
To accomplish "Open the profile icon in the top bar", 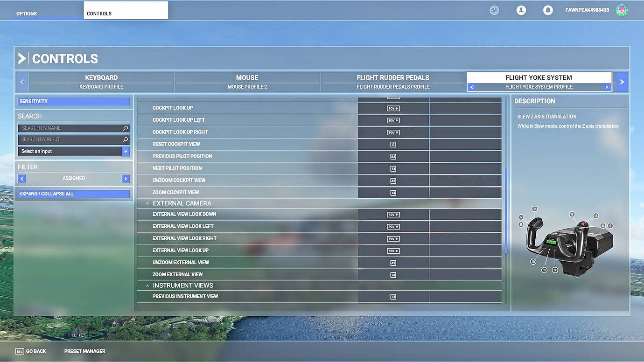I will 521,10.
